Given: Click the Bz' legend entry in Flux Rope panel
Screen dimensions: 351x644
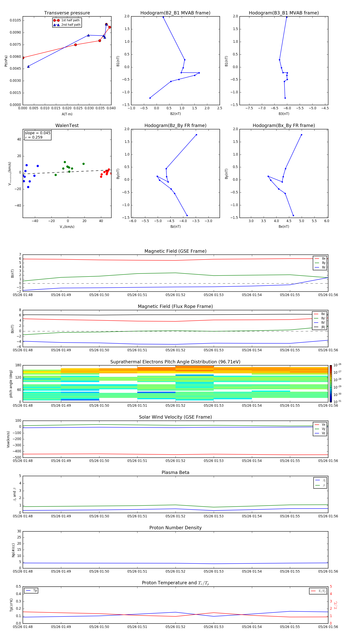Looking at the screenshot, I should coord(320,323).
